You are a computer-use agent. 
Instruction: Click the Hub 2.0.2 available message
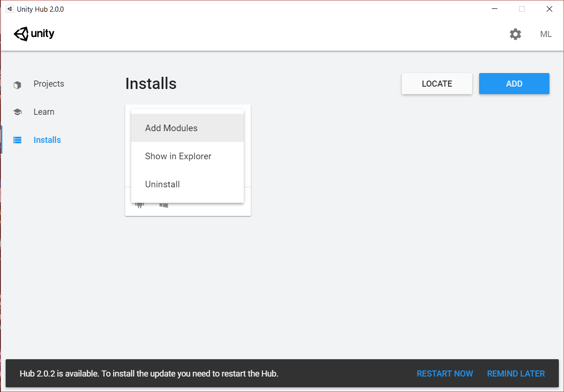[x=149, y=374]
